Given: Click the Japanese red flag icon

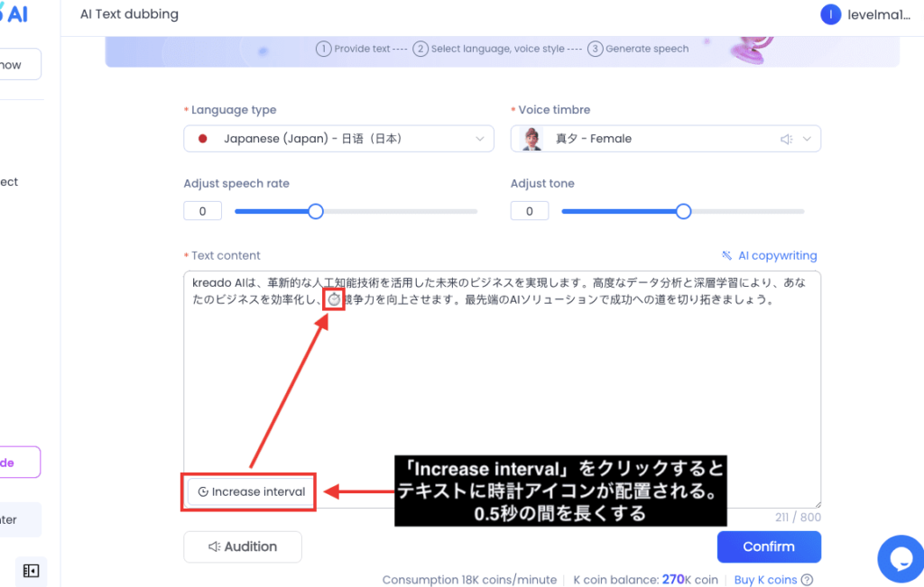Looking at the screenshot, I should pyautogui.click(x=203, y=139).
